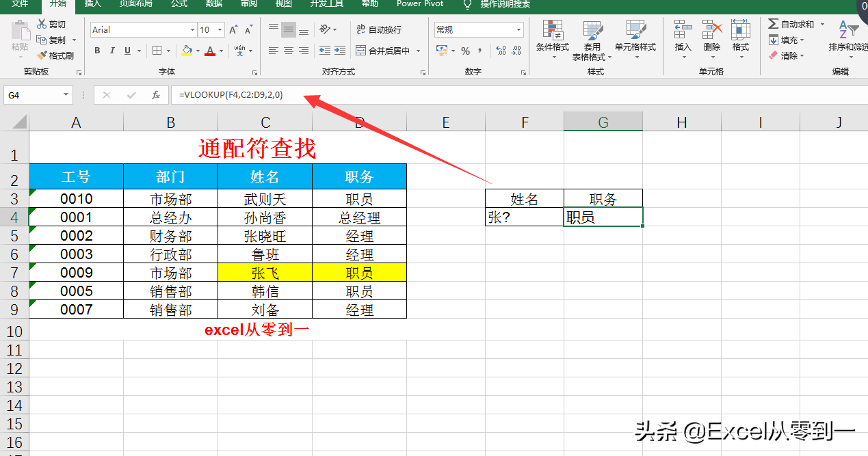Switch to the Power Pivot tab
868x456 pixels.
pyautogui.click(x=420, y=4)
